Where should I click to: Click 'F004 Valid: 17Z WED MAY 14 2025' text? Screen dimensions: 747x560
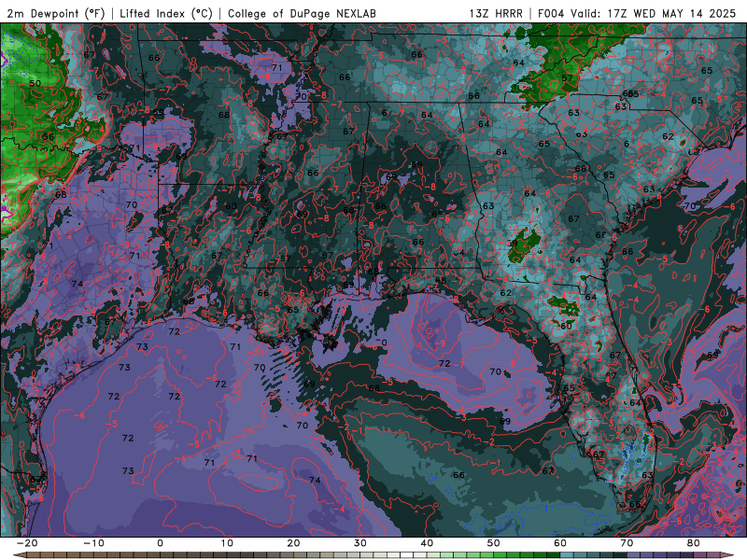(637, 13)
